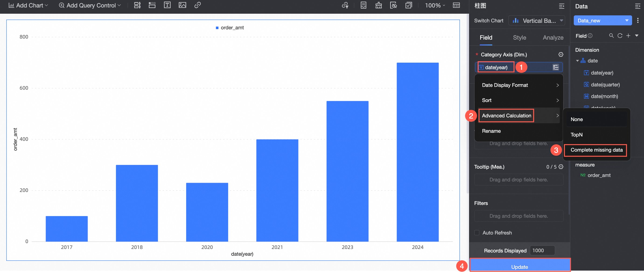
Task: Open Add Chart menu button
Action: tap(28, 5)
